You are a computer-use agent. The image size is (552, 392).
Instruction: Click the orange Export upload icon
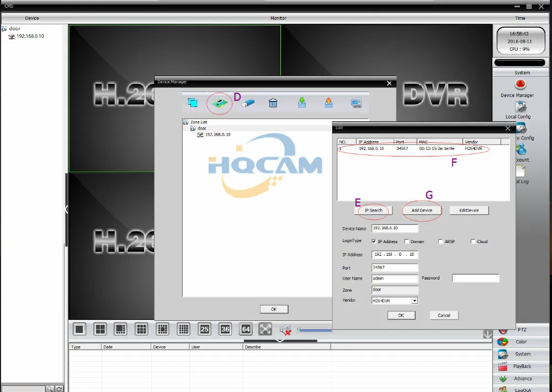pyautogui.click(x=328, y=103)
